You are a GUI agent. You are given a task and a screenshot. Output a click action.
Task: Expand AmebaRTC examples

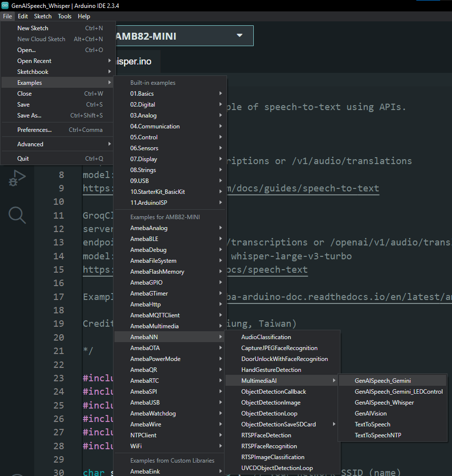(x=170, y=381)
